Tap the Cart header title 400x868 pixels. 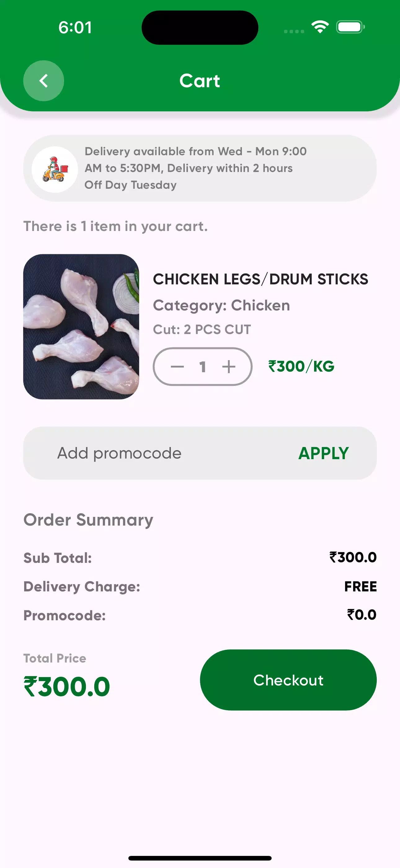[x=200, y=81]
